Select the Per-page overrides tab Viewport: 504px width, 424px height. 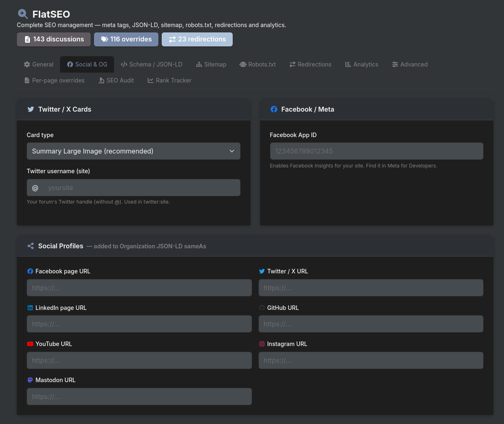pos(54,80)
